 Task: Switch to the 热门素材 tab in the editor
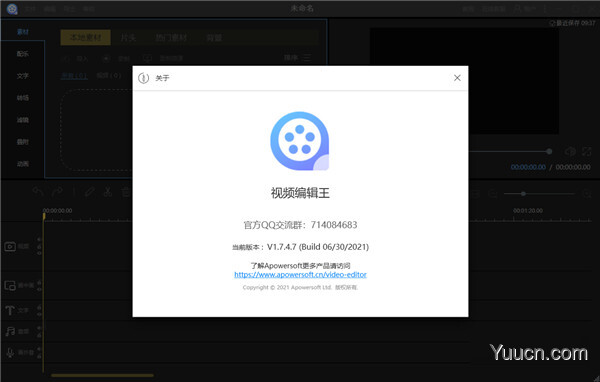click(x=171, y=38)
